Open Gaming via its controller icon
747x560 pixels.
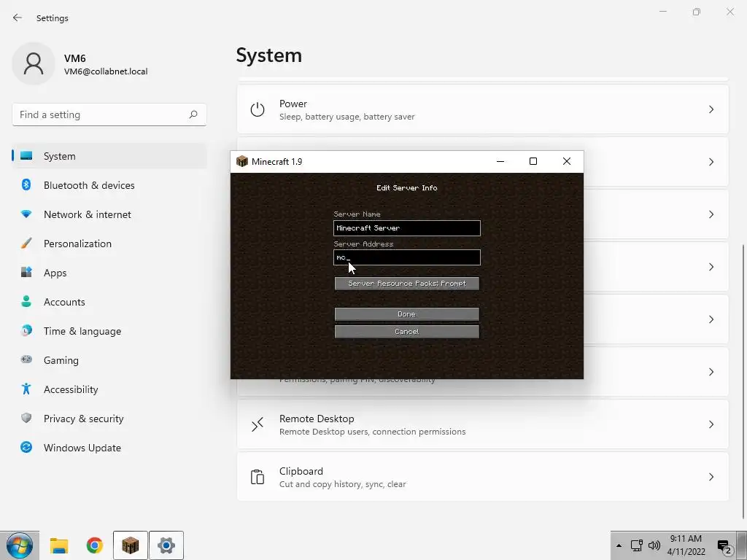(x=26, y=359)
